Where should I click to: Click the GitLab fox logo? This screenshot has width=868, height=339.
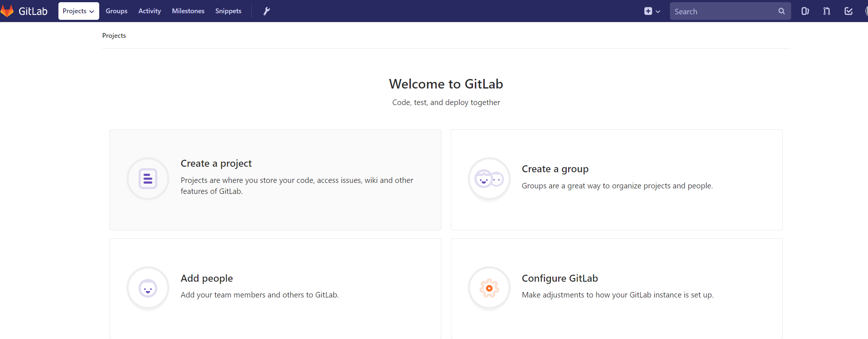pyautogui.click(x=7, y=11)
